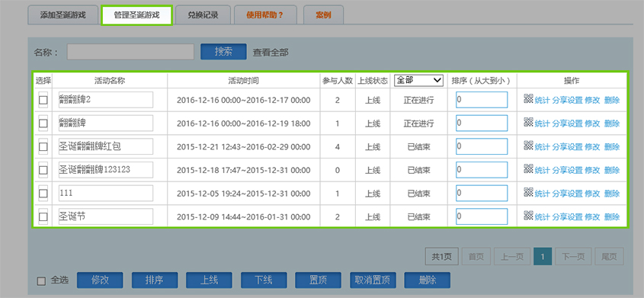Switch to the 管理圣诞游戏 tab
This screenshot has height=298, width=644.
click(136, 15)
